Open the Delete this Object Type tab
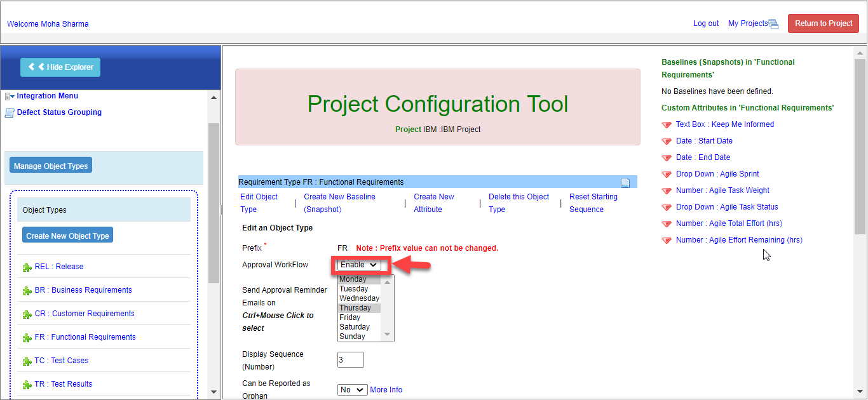The width and height of the screenshot is (868, 400). coord(519,203)
